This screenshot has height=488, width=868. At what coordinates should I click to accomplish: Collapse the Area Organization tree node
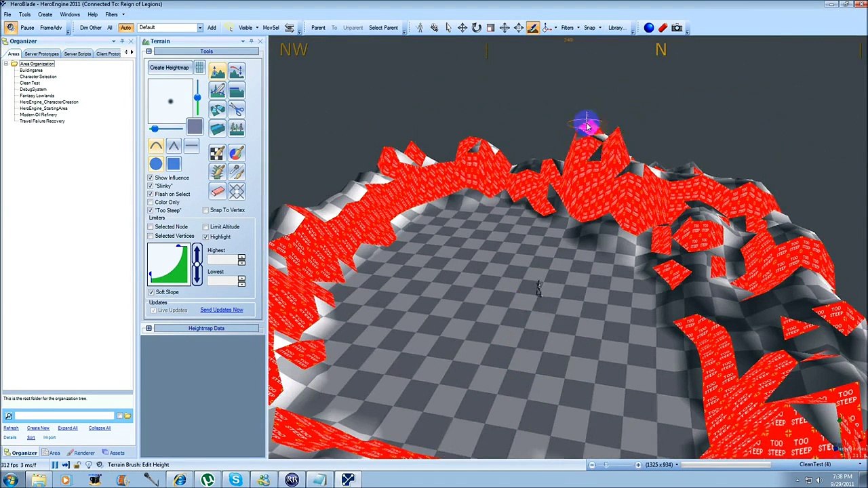pos(6,64)
